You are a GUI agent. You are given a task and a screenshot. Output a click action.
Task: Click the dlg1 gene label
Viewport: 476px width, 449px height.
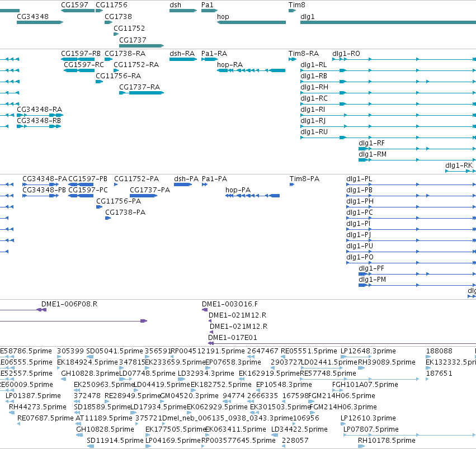pos(307,17)
